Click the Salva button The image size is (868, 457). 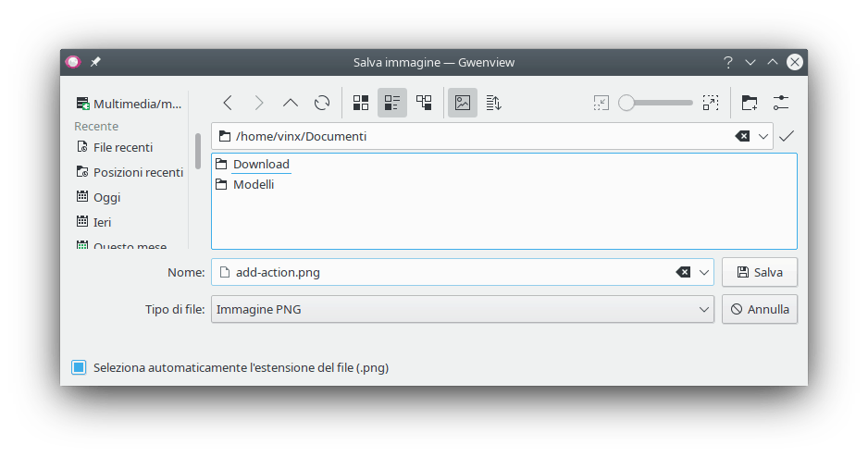tap(759, 272)
